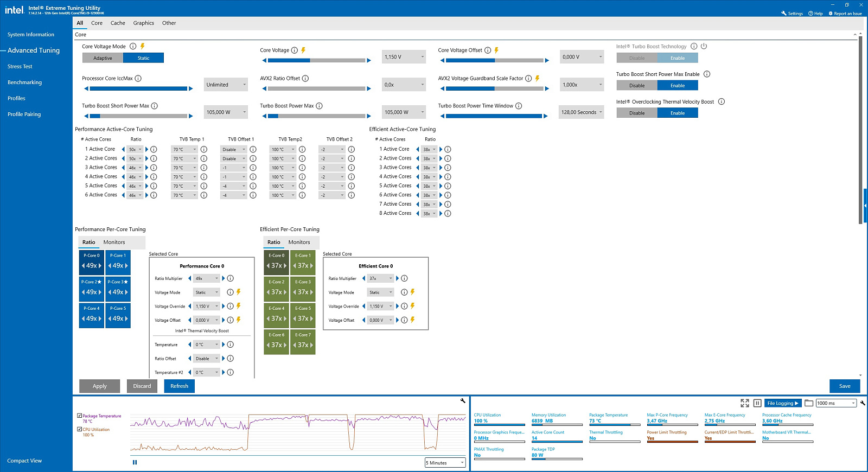Open graph time range 5 Minutes dropdown
The width and height of the screenshot is (868, 472).
click(445, 463)
